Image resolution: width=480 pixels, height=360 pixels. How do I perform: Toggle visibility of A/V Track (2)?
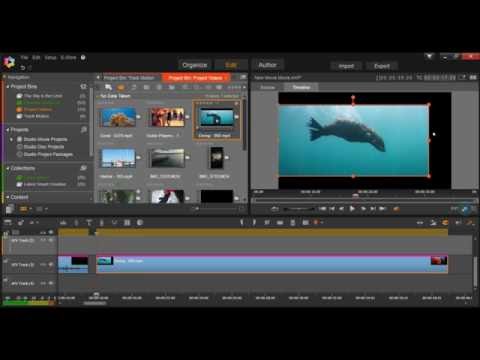pos(51,240)
